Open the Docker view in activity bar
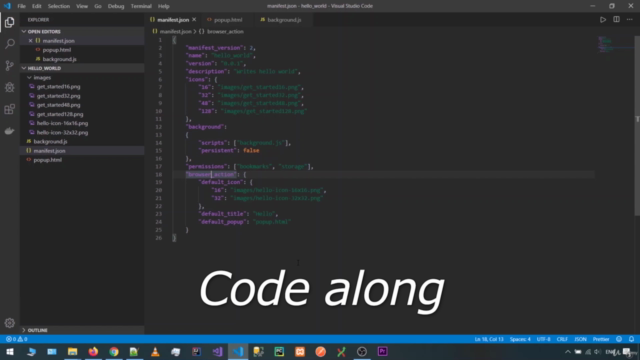Screen dimensions: 640x360 tap(9, 131)
